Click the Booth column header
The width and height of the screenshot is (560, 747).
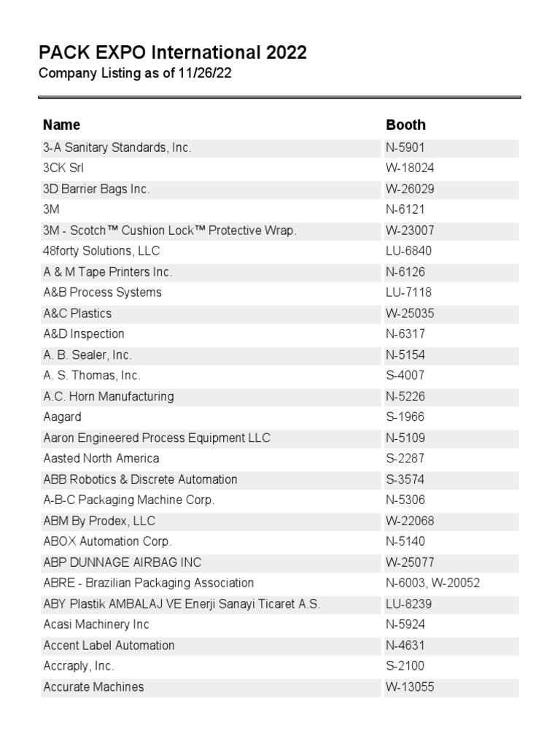[405, 125]
